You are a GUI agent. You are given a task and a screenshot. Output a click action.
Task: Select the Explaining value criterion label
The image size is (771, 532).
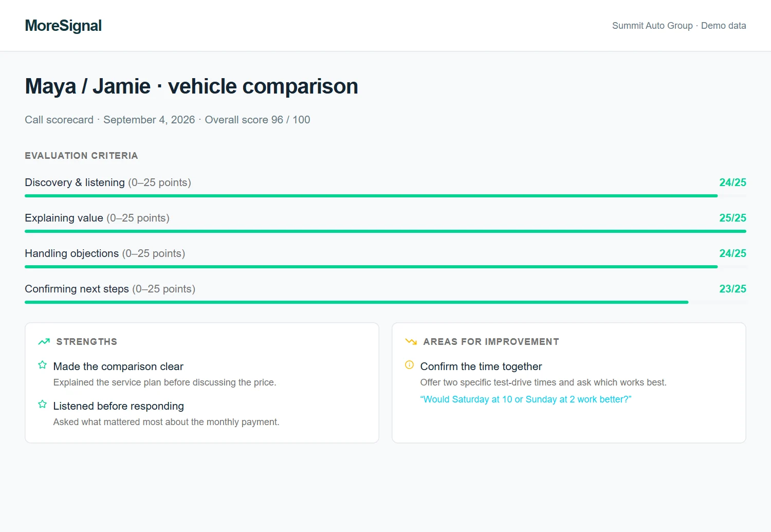97,218
